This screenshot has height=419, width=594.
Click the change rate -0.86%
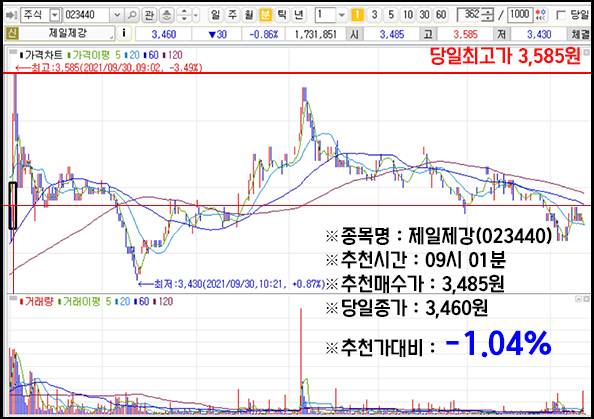(264, 34)
